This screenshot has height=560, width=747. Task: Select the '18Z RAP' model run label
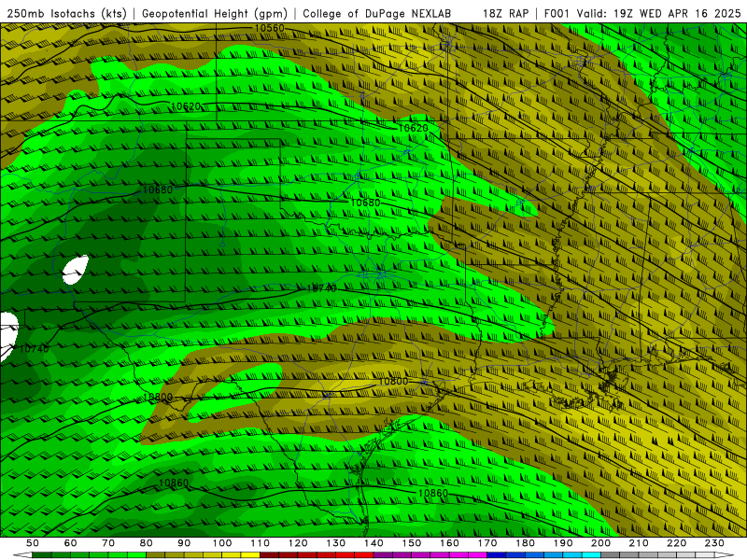(505, 13)
